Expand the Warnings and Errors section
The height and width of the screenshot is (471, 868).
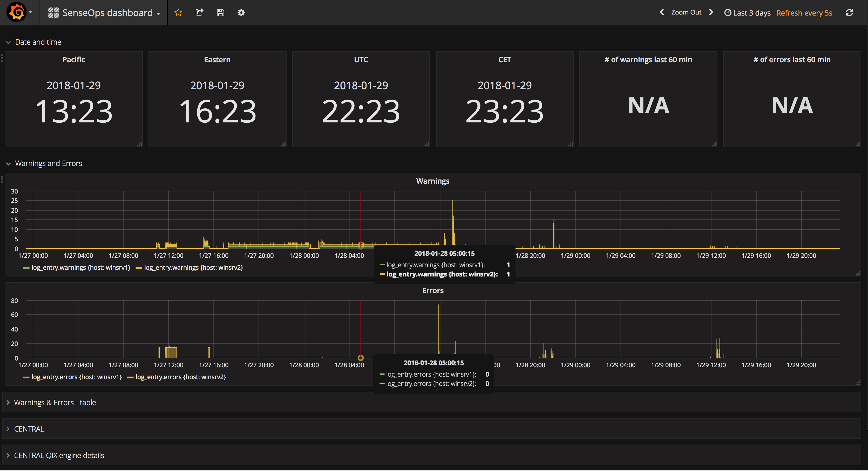tap(48, 163)
